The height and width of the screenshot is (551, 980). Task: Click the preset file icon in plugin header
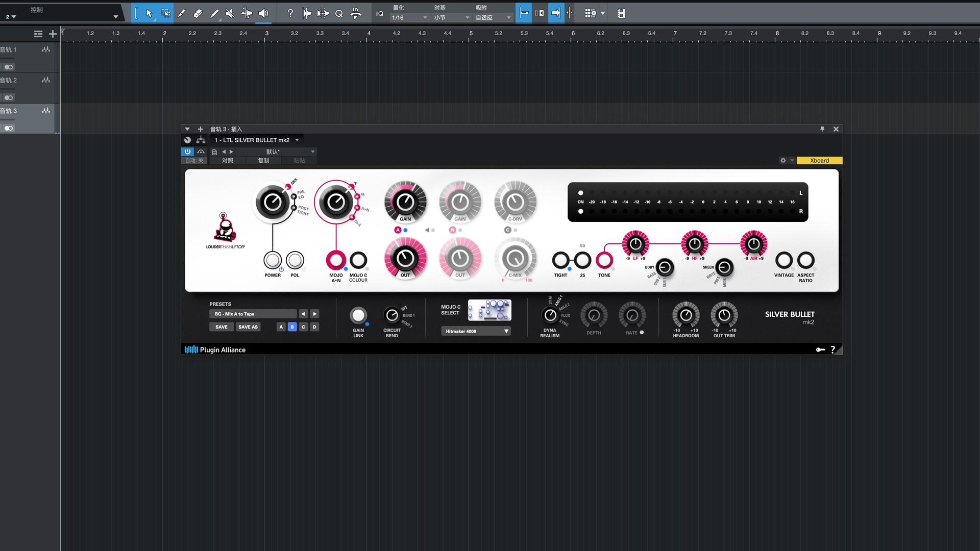tap(214, 152)
